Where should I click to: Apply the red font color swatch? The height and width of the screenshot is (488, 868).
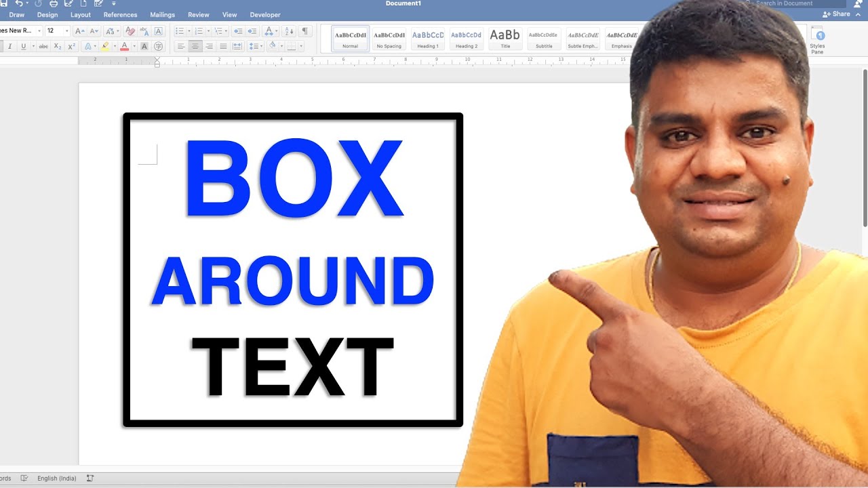click(123, 46)
